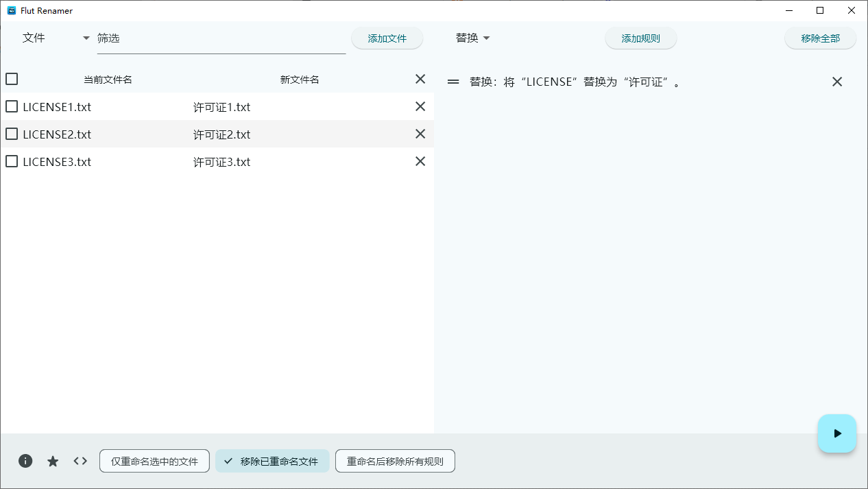Screen dimensions: 868x489
Task: Open the 替换 rule type dropdown
Action: point(473,38)
